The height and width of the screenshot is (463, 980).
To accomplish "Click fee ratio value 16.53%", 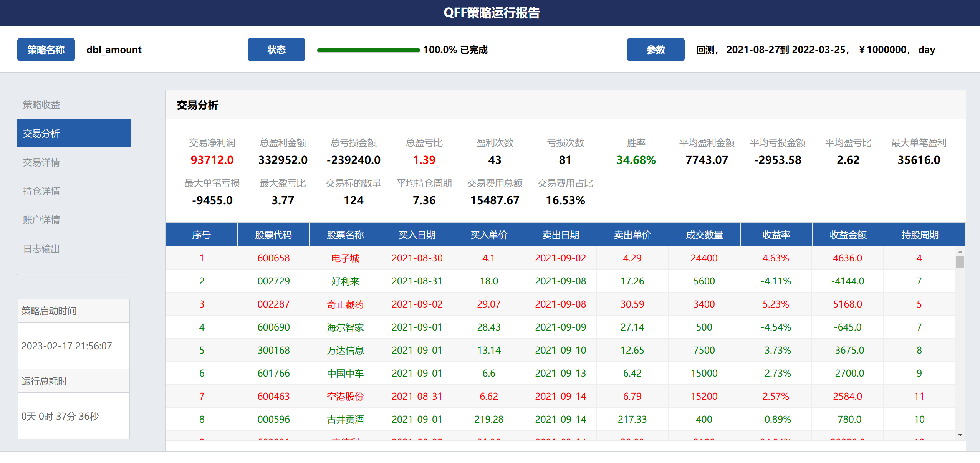I will 565,200.
